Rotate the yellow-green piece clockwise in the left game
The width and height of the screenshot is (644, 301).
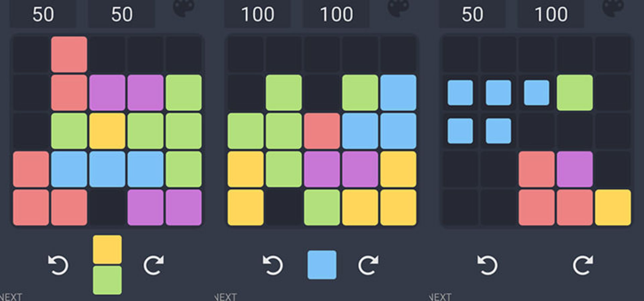click(154, 265)
